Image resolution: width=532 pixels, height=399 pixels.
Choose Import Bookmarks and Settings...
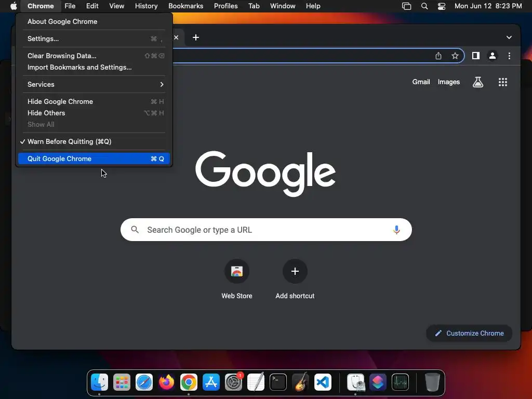pyautogui.click(x=94, y=67)
